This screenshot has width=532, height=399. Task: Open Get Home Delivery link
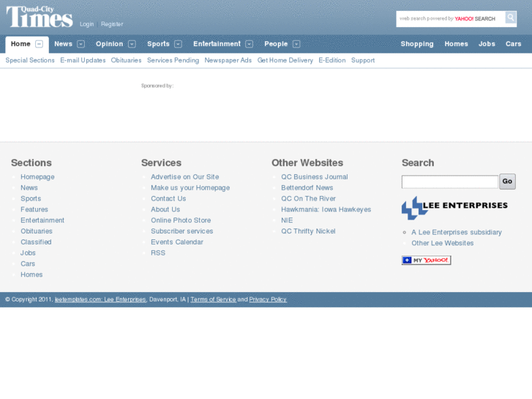pos(285,61)
